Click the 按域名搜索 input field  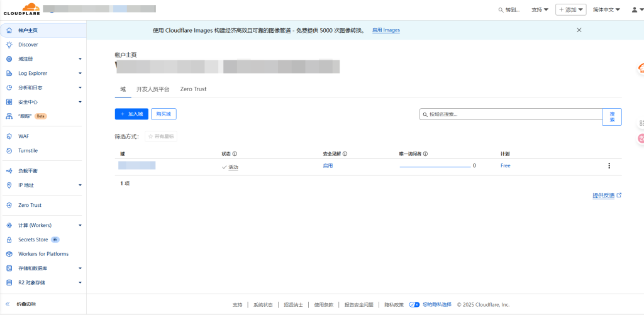pyautogui.click(x=511, y=114)
